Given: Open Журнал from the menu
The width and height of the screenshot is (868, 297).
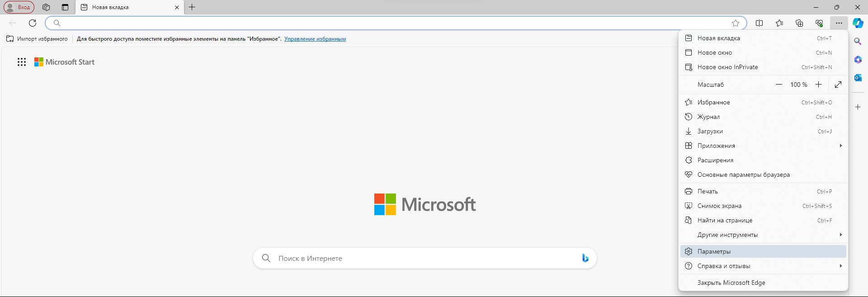Looking at the screenshot, I should (709, 117).
